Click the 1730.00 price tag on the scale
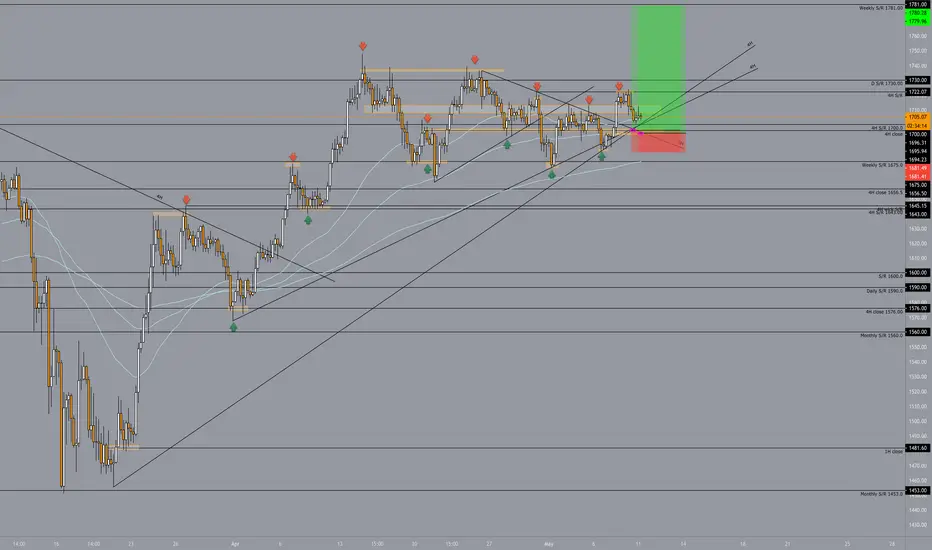This screenshot has width=932, height=550. click(918, 80)
